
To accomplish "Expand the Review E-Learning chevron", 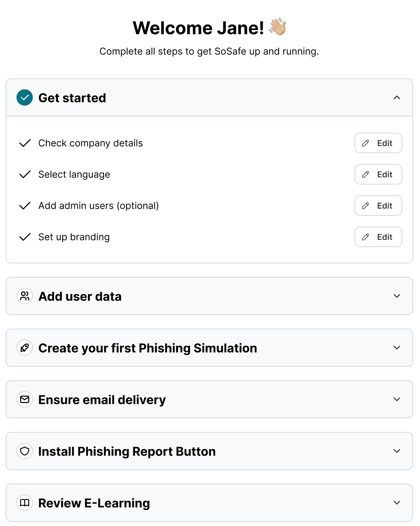I will (x=397, y=503).
